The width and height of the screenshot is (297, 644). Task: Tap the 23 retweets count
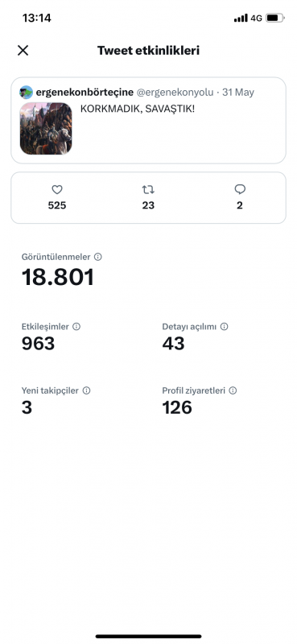pyautogui.click(x=148, y=205)
